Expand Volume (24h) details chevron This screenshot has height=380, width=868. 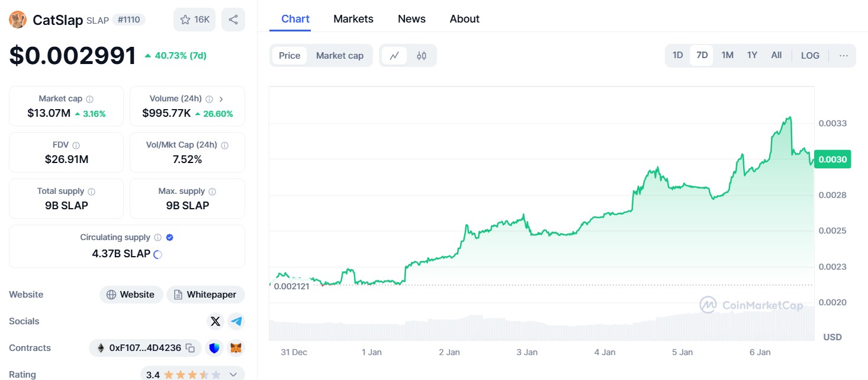(x=221, y=99)
